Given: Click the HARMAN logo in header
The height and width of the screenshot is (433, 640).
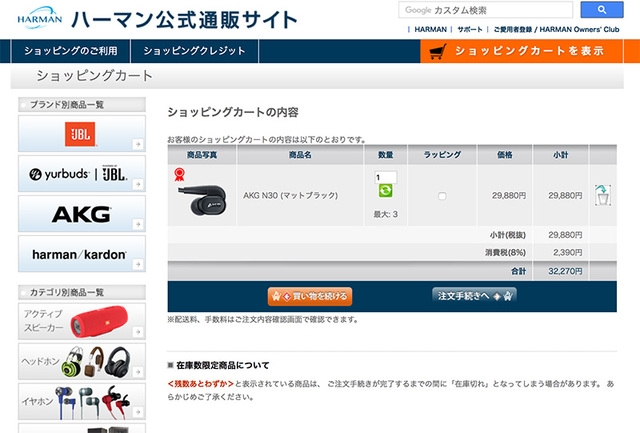Looking at the screenshot, I should (x=40, y=18).
